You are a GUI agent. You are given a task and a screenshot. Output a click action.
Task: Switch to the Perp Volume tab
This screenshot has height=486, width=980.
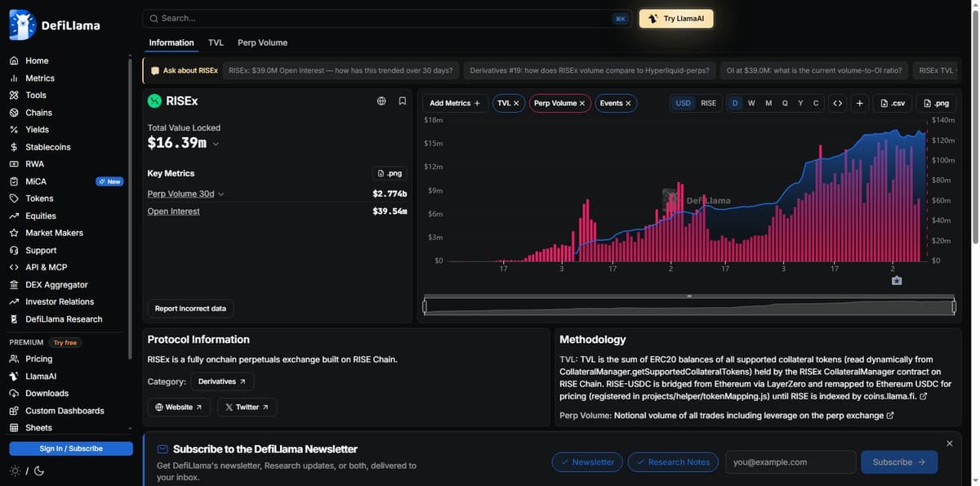[x=262, y=42]
